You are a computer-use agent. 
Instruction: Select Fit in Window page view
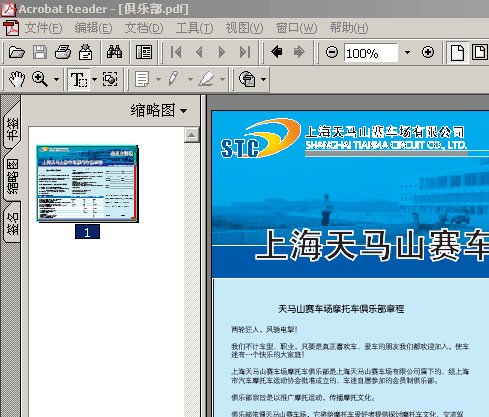click(x=479, y=53)
